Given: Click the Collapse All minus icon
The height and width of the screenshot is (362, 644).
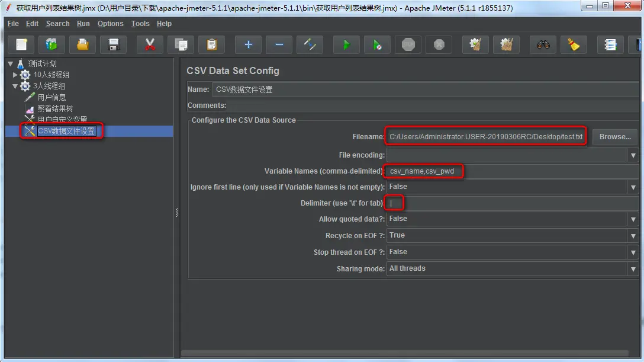Looking at the screenshot, I should [279, 44].
